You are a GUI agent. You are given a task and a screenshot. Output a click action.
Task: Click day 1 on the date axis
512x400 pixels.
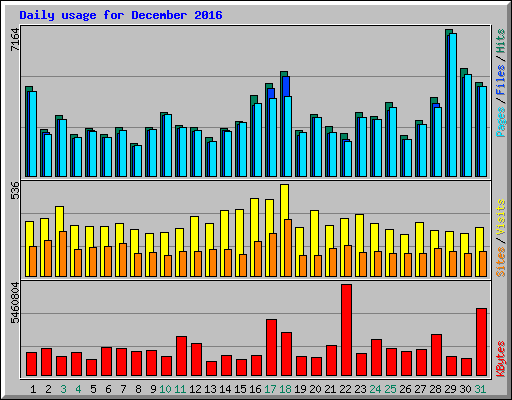pyautogui.click(x=33, y=389)
